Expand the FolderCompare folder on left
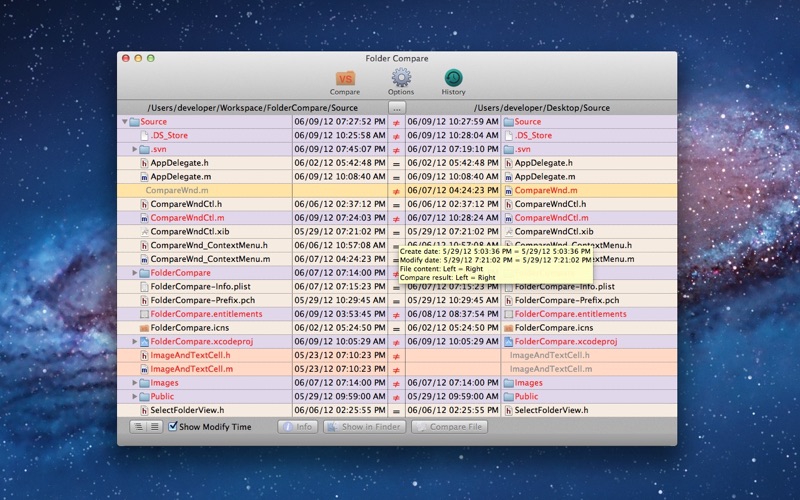The width and height of the screenshot is (800, 500). click(135, 273)
